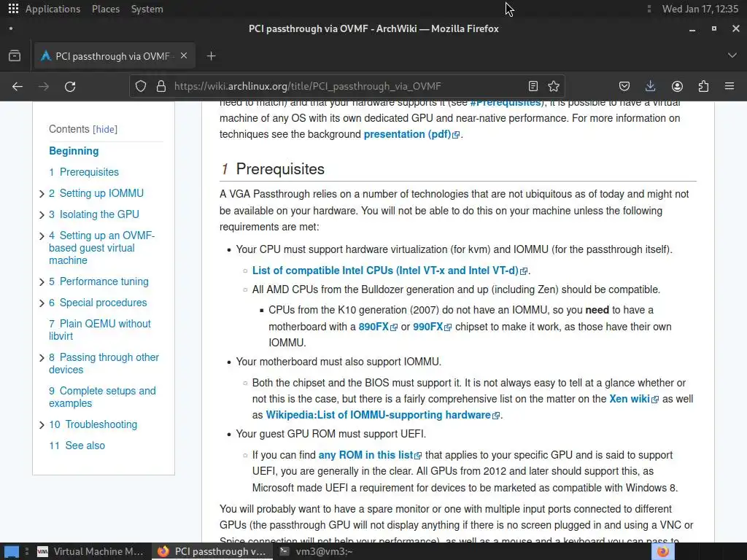List all tabs dropdown arrow
The image size is (747, 560).
[x=732, y=55]
